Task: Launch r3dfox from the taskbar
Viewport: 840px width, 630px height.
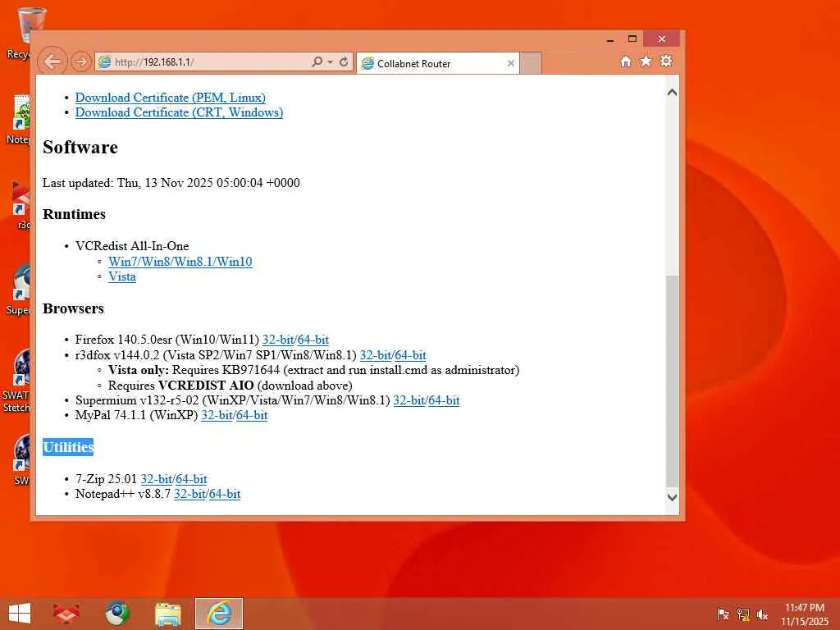Action: (x=66, y=614)
